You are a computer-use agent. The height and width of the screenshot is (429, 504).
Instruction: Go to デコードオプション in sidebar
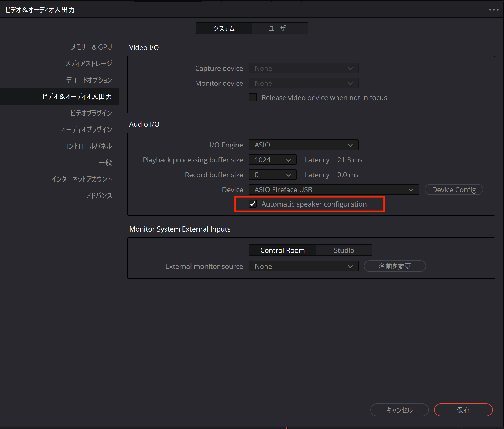89,80
